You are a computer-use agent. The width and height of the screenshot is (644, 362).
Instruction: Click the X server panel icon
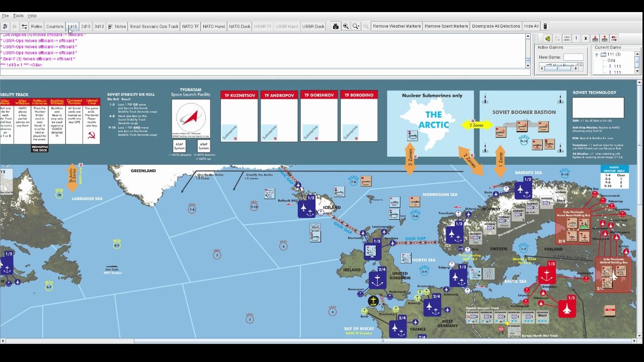(x=586, y=38)
